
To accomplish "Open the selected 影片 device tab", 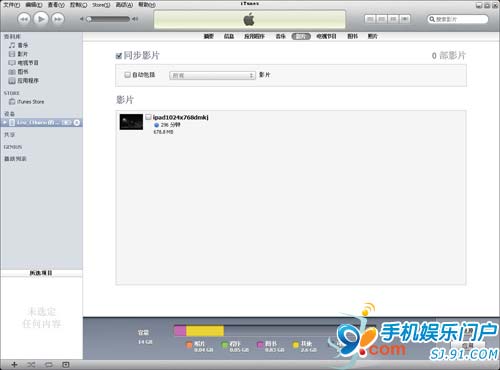I will pyautogui.click(x=301, y=36).
